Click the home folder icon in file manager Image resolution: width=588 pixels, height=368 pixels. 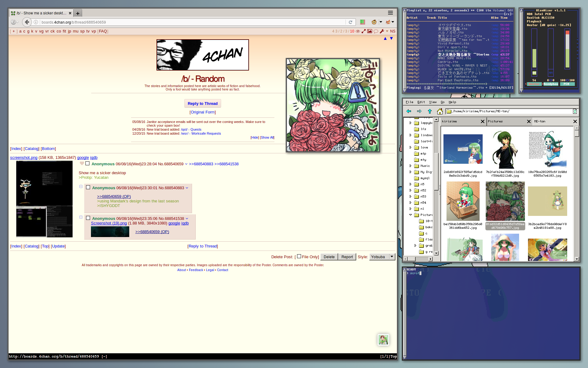coord(440,111)
